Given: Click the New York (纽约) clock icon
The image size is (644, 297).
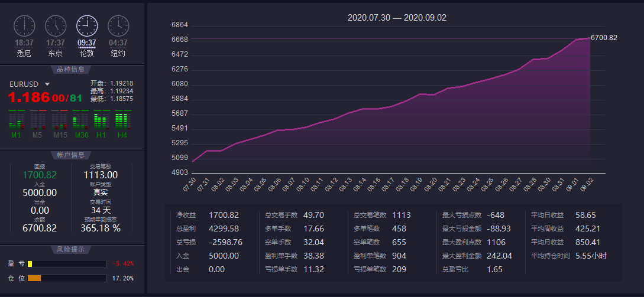Looking at the screenshot, I should [118, 25].
